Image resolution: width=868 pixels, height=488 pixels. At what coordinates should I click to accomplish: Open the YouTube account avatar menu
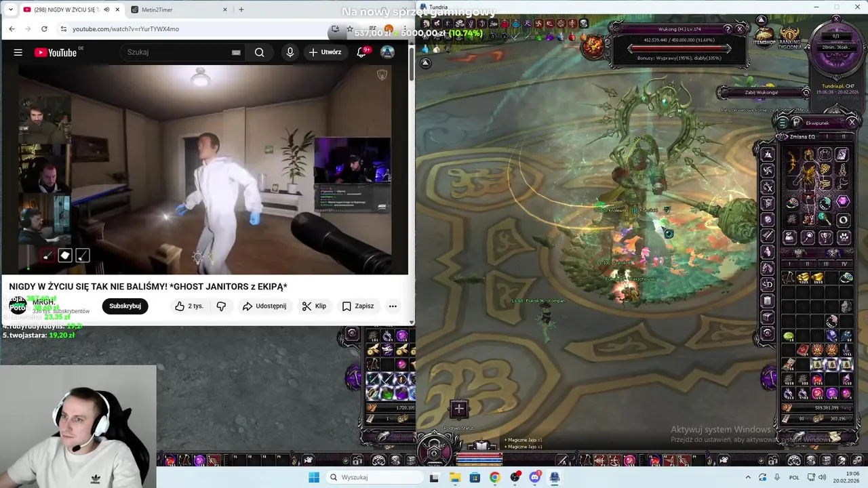387,52
